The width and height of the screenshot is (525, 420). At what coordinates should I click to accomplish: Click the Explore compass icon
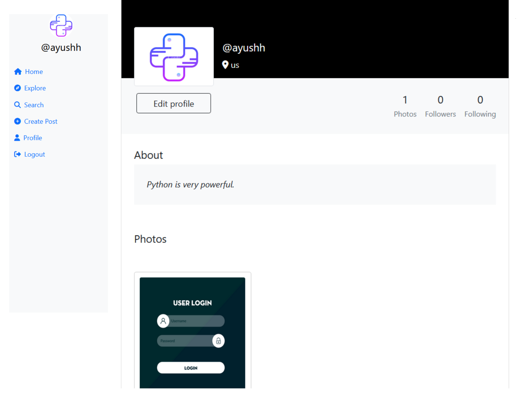click(17, 88)
